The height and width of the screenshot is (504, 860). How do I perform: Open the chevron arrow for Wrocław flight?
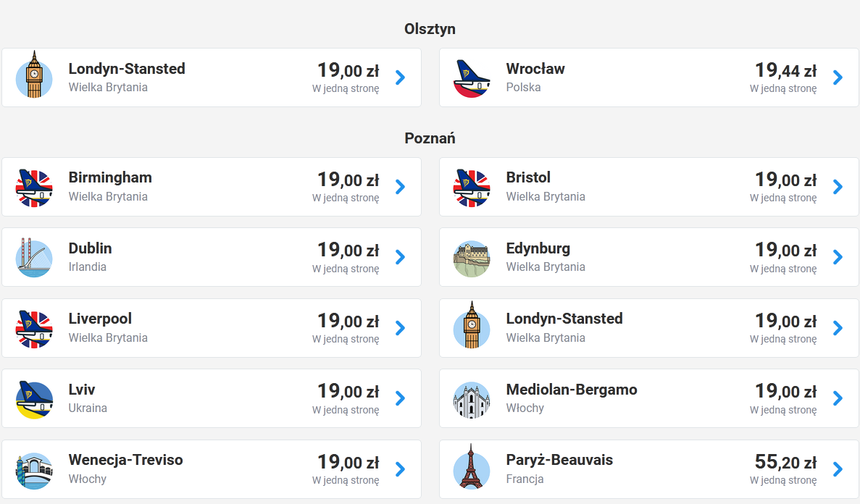[x=838, y=77]
